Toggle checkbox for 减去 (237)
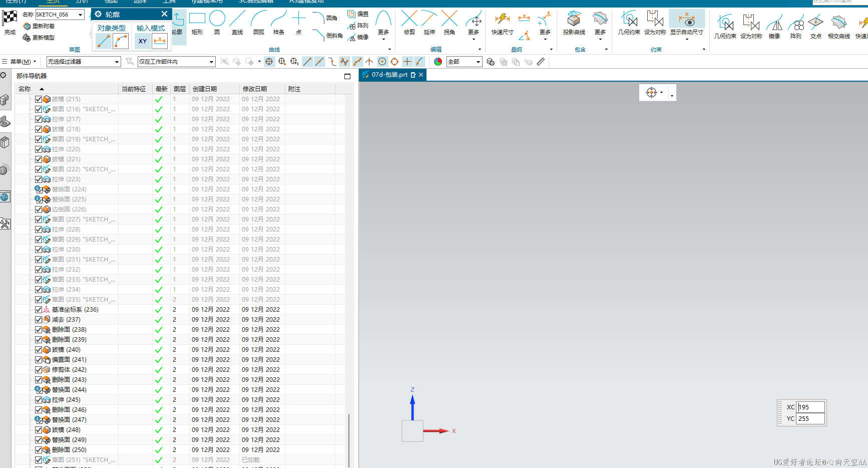 (39, 320)
